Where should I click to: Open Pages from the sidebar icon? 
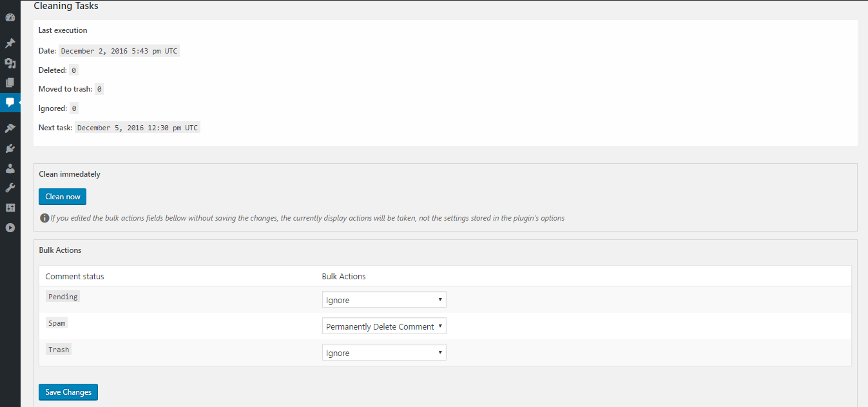[x=10, y=83]
